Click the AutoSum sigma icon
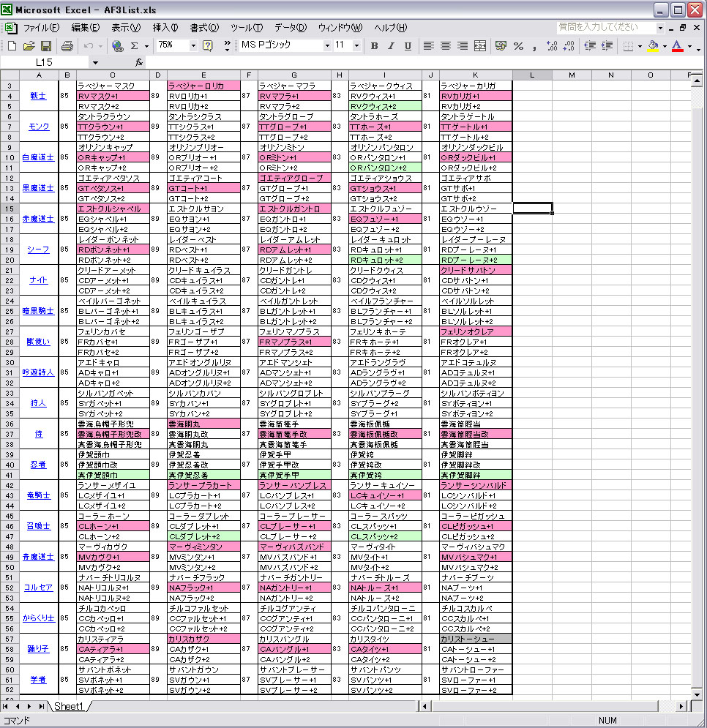The image size is (707, 728). (x=135, y=46)
